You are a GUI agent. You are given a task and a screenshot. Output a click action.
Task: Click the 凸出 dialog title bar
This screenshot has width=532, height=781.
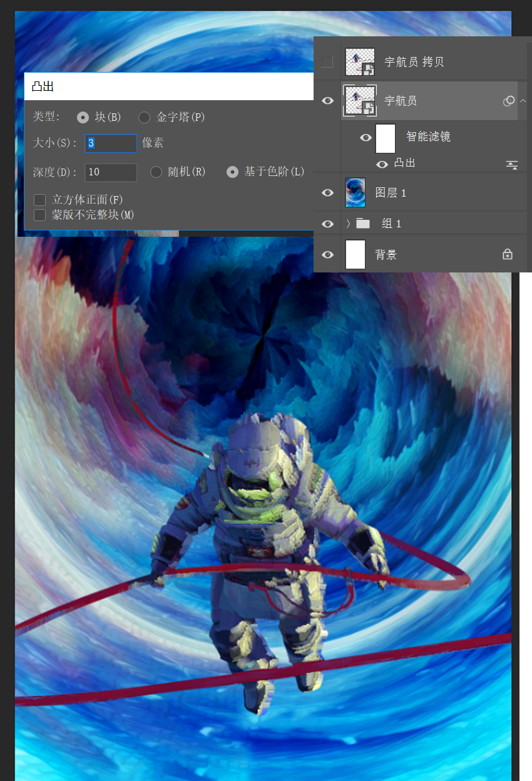[x=168, y=86]
